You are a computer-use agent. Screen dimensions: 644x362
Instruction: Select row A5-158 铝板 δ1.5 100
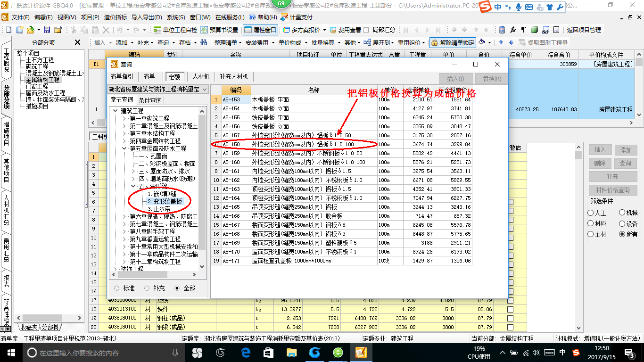341,144
